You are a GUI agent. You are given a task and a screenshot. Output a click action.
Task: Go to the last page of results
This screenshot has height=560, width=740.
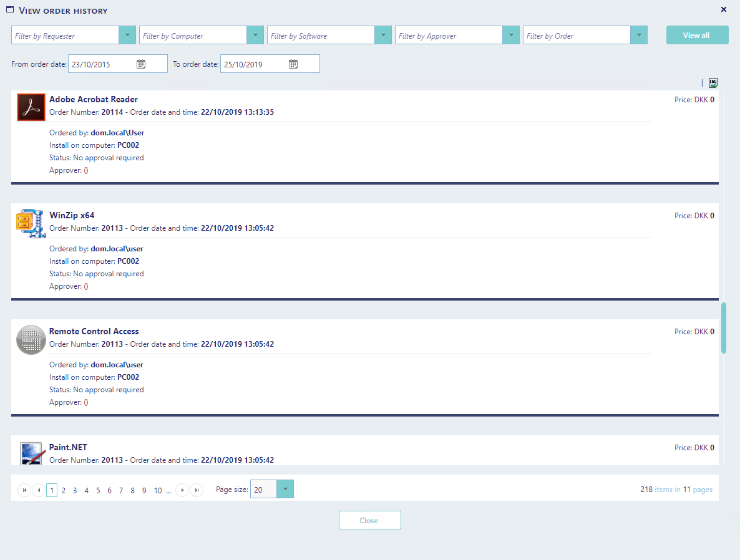[197, 490]
